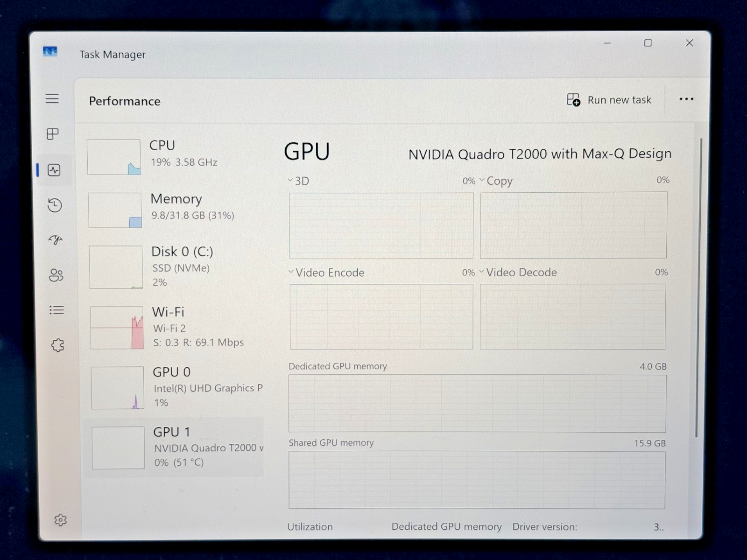Click the 0% (51 °C) GPU temperature text

[x=179, y=462]
